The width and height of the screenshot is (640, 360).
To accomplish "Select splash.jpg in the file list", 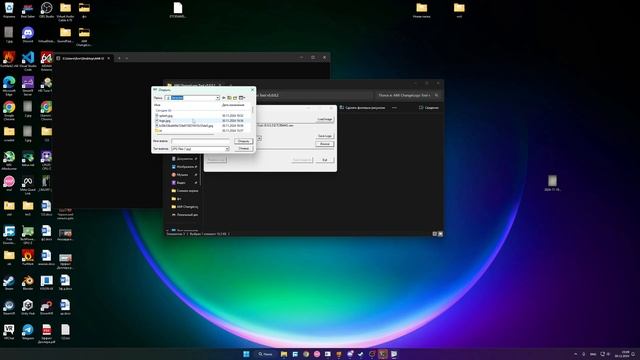I will tap(166, 116).
